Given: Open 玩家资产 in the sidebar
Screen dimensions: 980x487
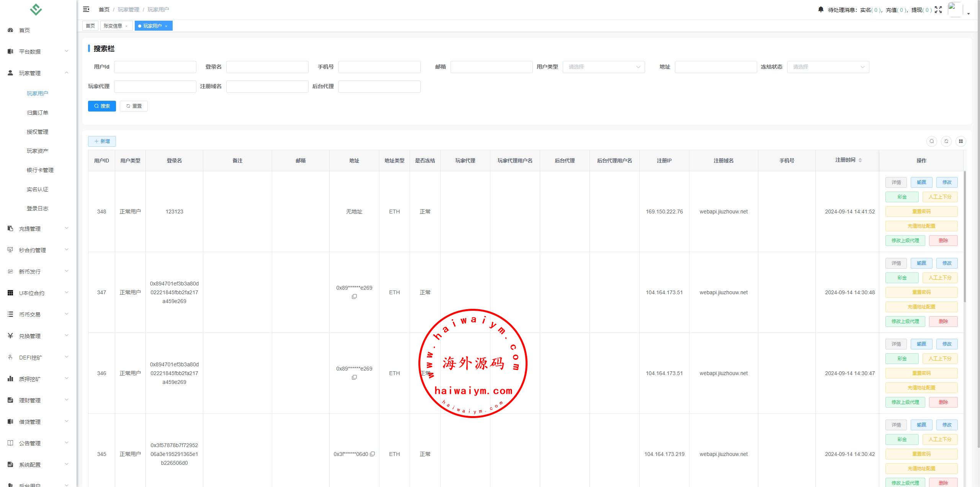Looking at the screenshot, I should click(38, 151).
